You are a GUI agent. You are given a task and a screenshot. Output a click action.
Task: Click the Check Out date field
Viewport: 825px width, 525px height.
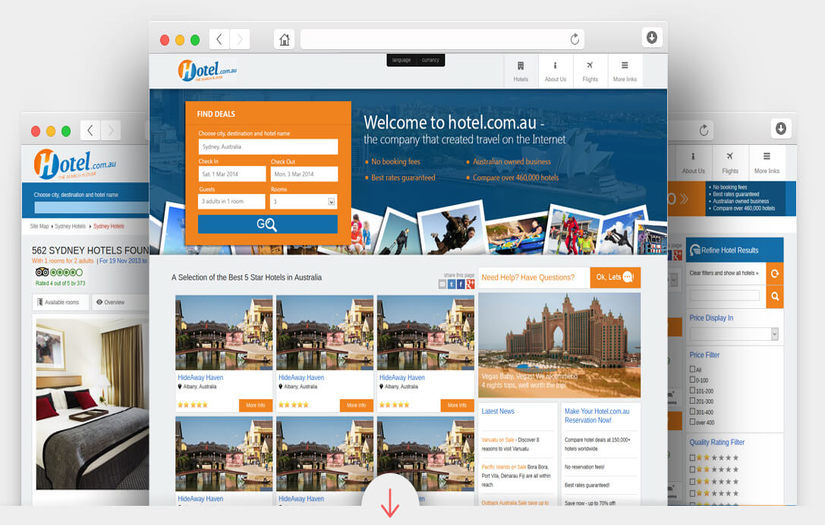tap(304, 174)
